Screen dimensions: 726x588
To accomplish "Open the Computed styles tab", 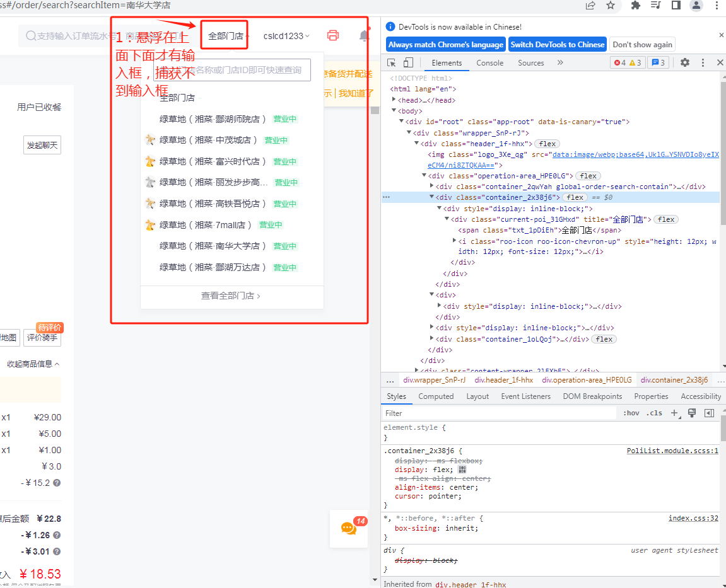I will [x=436, y=396].
